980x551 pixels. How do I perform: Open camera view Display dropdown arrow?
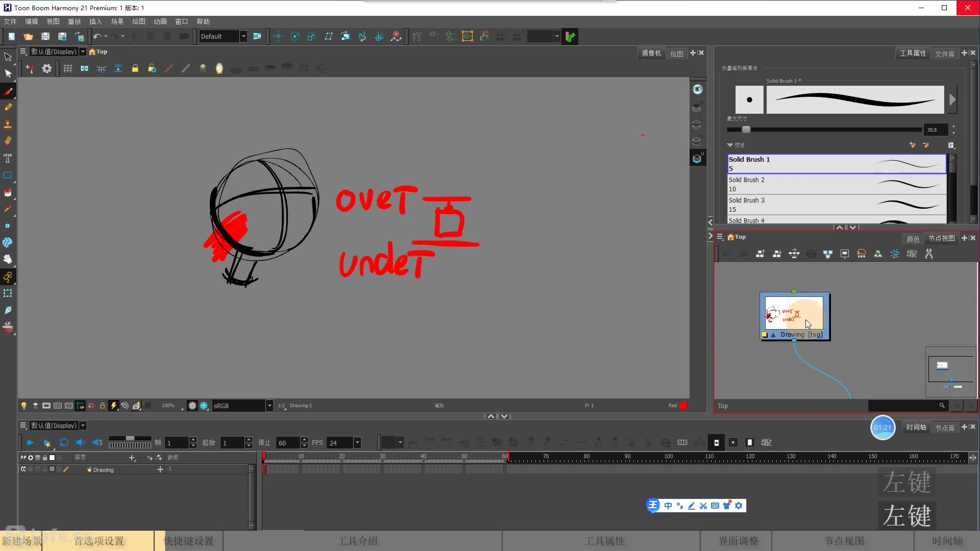point(83,52)
